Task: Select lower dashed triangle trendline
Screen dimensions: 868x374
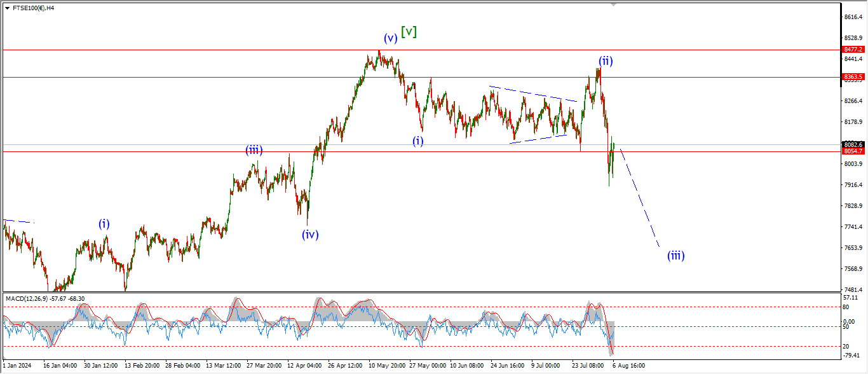Action: click(537, 139)
